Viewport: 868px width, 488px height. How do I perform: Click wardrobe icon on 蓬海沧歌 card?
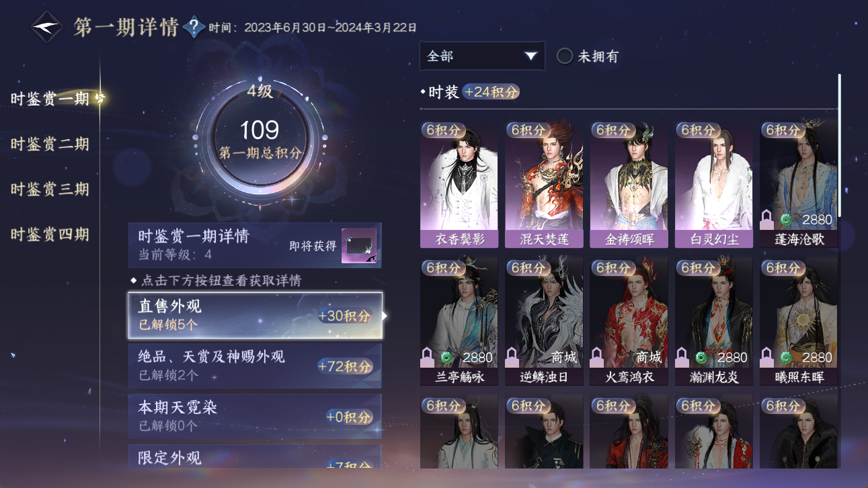click(766, 219)
